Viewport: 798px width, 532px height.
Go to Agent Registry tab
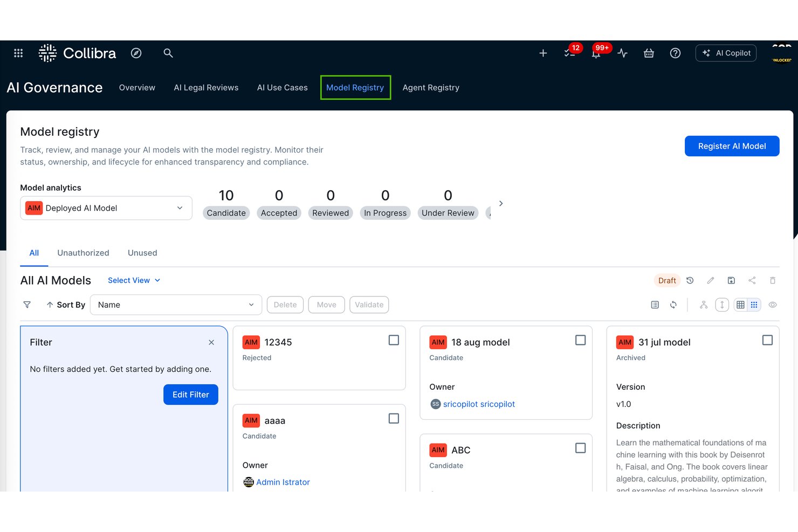(431, 87)
